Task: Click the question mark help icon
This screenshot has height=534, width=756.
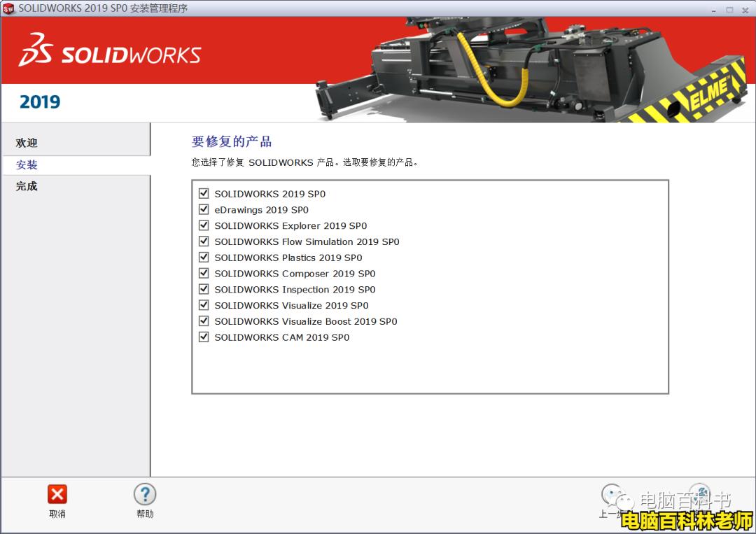Action: 144,495
